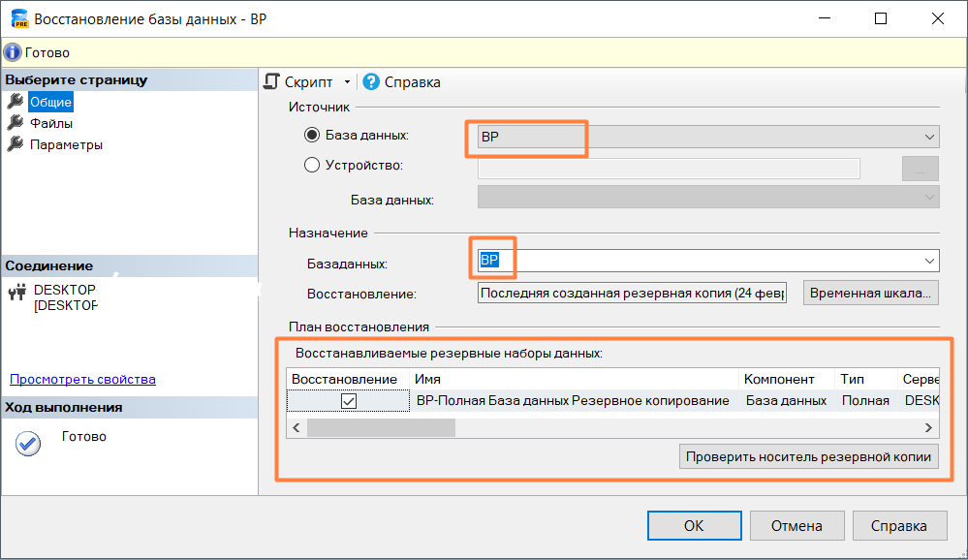Click the bottom Справка button
Image resolution: width=968 pixels, height=560 pixels.
point(899,525)
